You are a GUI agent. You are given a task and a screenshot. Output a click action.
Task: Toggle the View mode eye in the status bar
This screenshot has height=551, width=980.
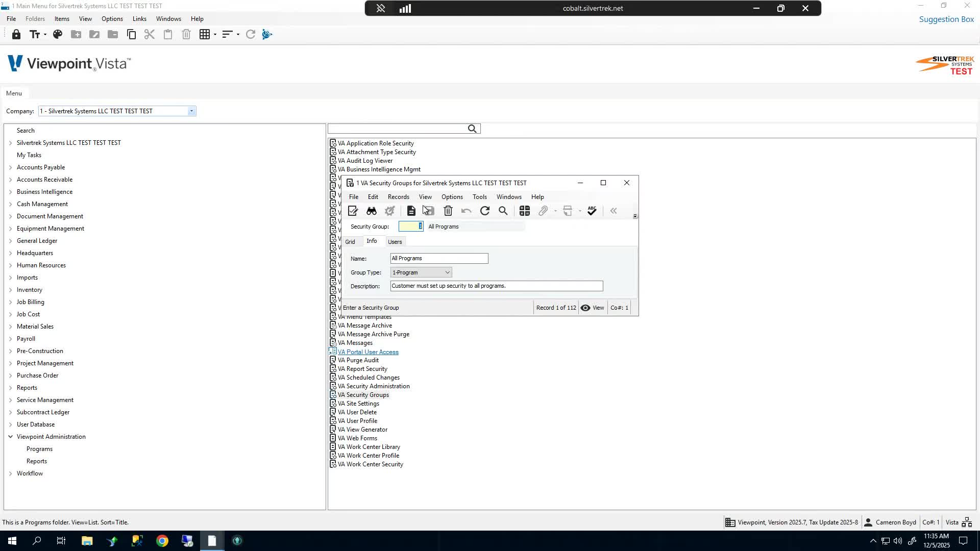click(x=585, y=308)
